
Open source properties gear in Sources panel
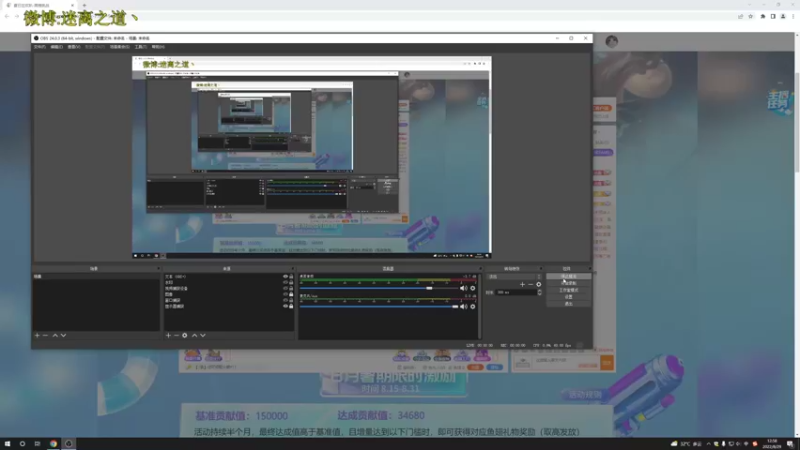click(185, 335)
